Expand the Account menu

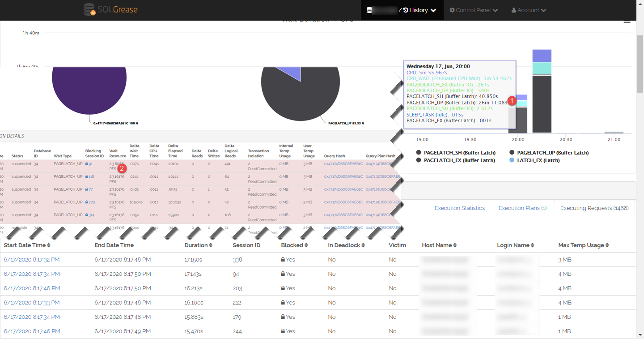coord(529,10)
